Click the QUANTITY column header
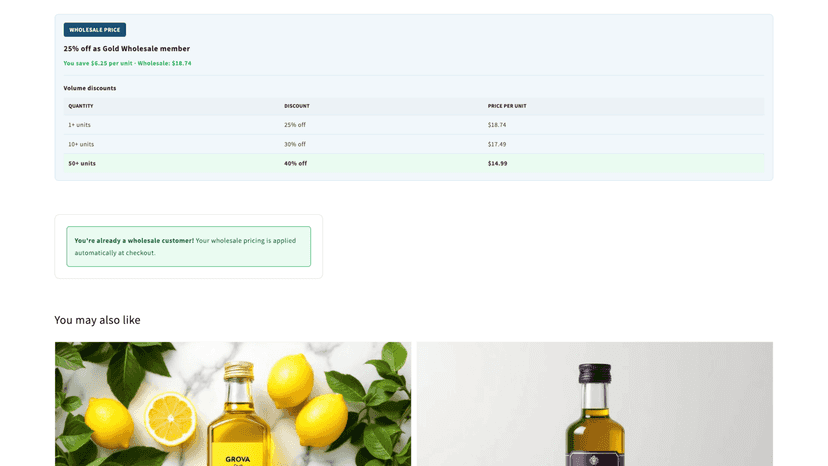828x466 pixels. point(81,106)
